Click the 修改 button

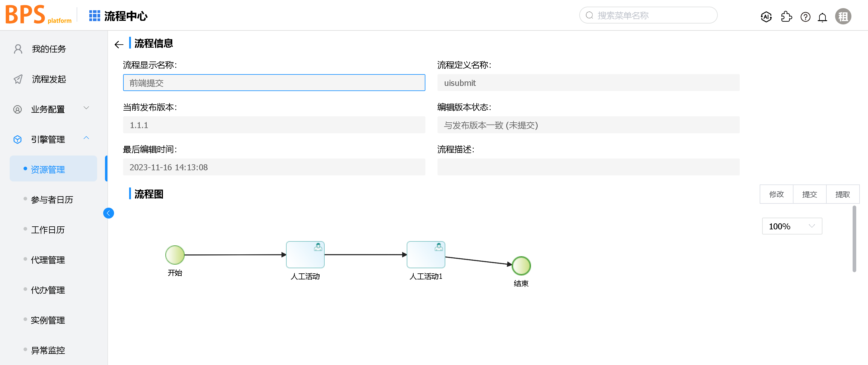click(776, 194)
